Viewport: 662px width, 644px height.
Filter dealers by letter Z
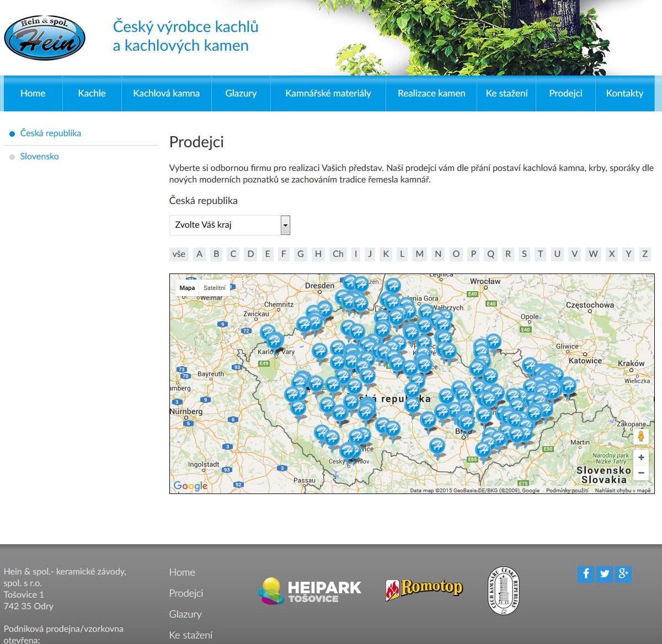click(x=645, y=254)
